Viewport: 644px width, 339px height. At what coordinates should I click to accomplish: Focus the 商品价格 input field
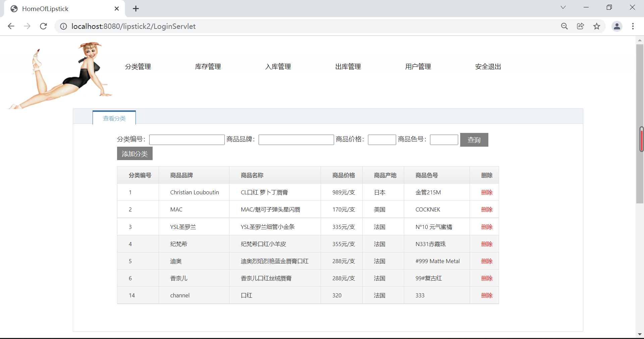click(x=382, y=140)
